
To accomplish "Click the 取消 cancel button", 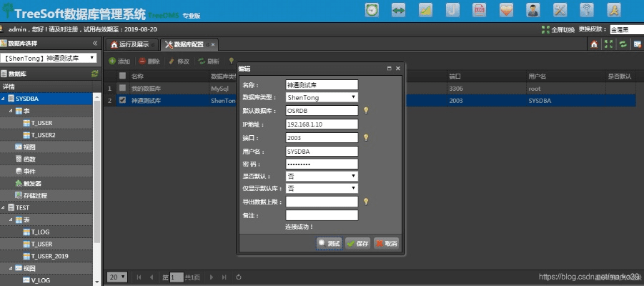I will tap(386, 243).
